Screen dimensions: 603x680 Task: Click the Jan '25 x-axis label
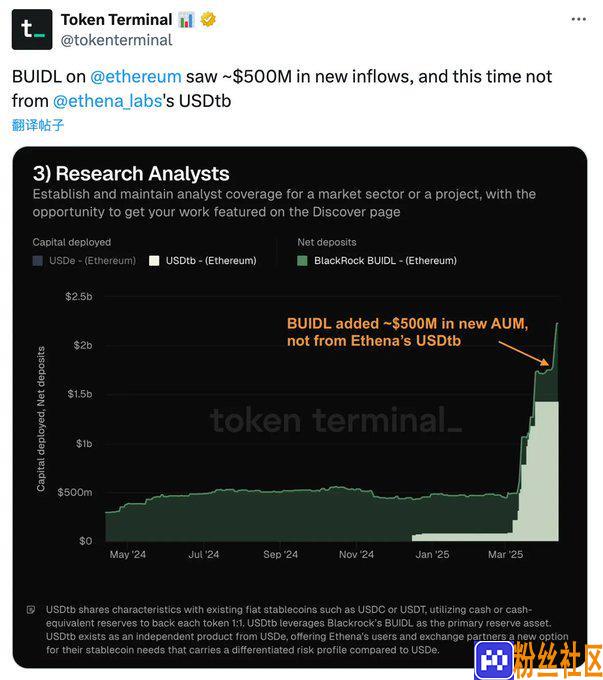coord(432,554)
